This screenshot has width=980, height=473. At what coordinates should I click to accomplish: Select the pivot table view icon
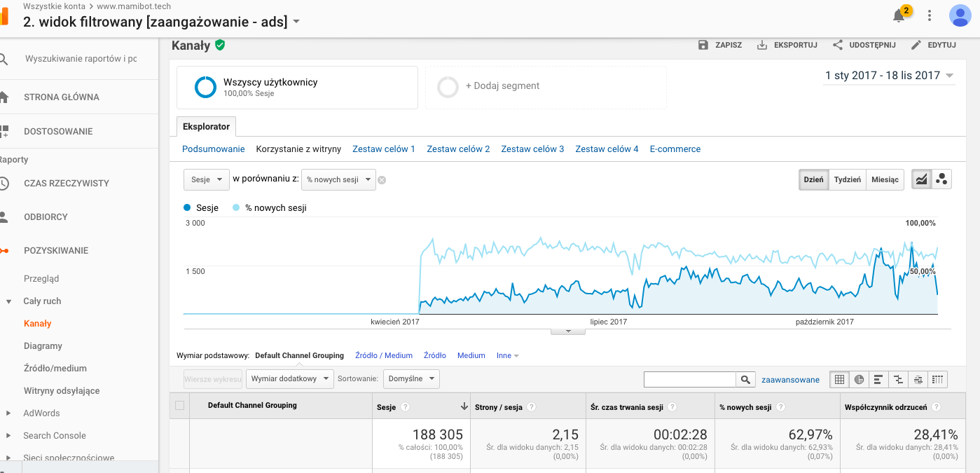[x=939, y=380]
